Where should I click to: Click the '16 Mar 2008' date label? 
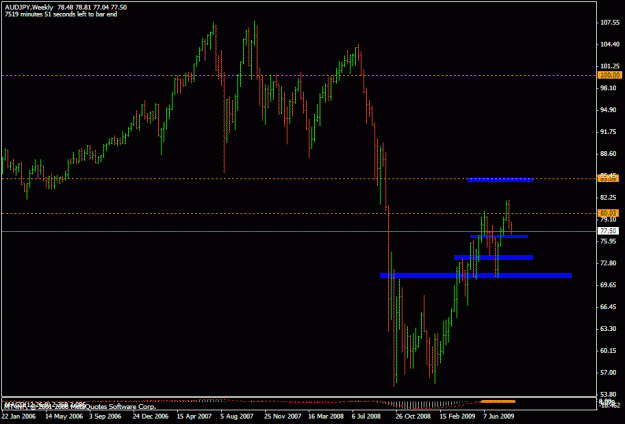click(x=326, y=416)
